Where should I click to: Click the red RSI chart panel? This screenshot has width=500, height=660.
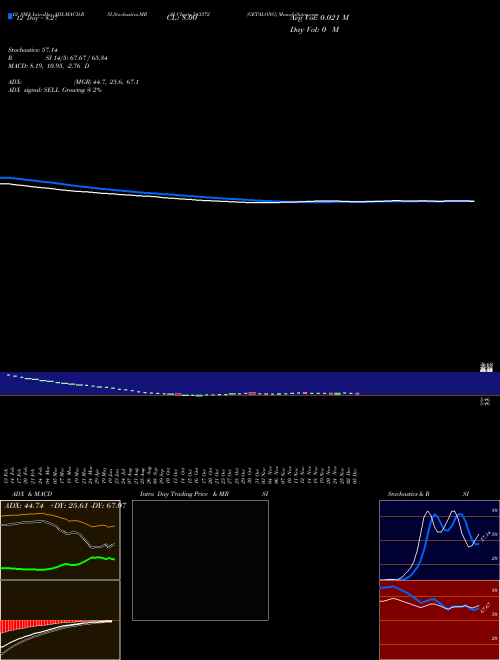coord(439,620)
